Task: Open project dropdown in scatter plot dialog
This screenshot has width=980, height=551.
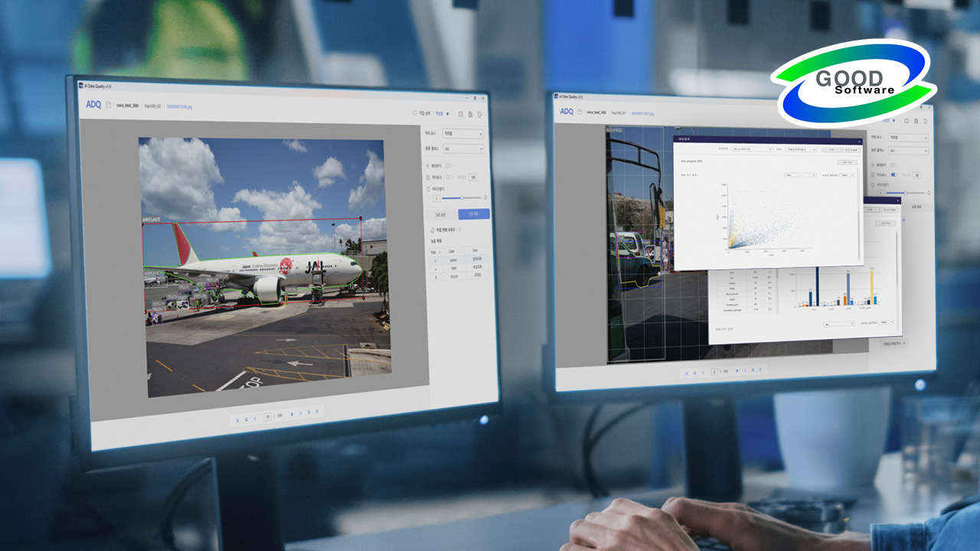Action: point(752,149)
